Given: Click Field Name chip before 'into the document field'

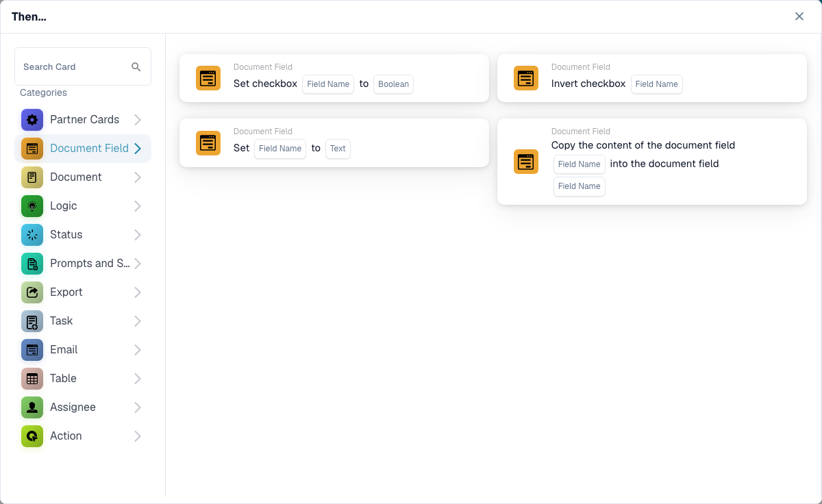Looking at the screenshot, I should [x=580, y=164].
